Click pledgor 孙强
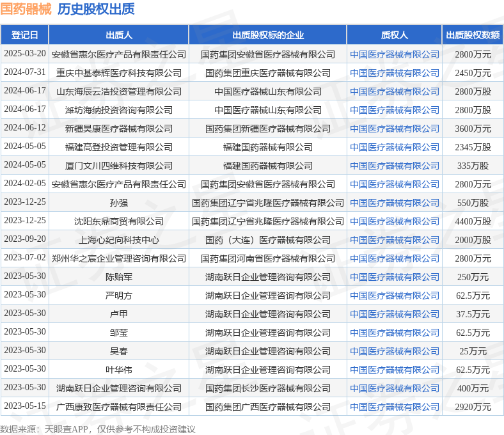This screenshot has height=435, width=504. tap(119, 203)
